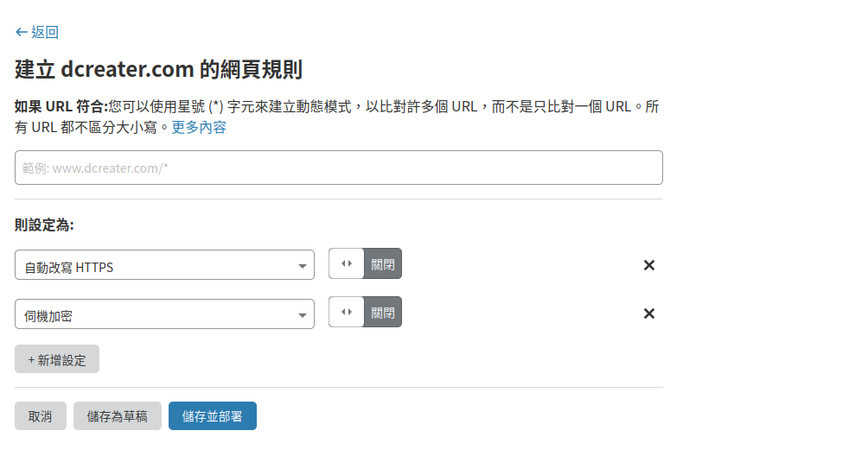The height and width of the screenshot is (475, 868).
Task: Toggle the 伺機加密 switch on
Action: [365, 313]
